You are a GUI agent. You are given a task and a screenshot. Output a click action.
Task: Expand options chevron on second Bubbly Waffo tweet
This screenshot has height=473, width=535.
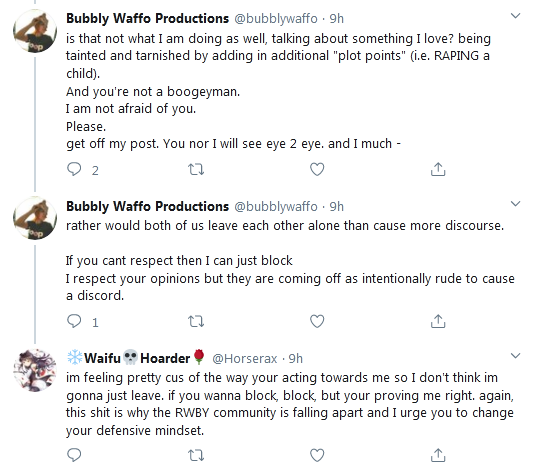pyautogui.click(x=515, y=204)
